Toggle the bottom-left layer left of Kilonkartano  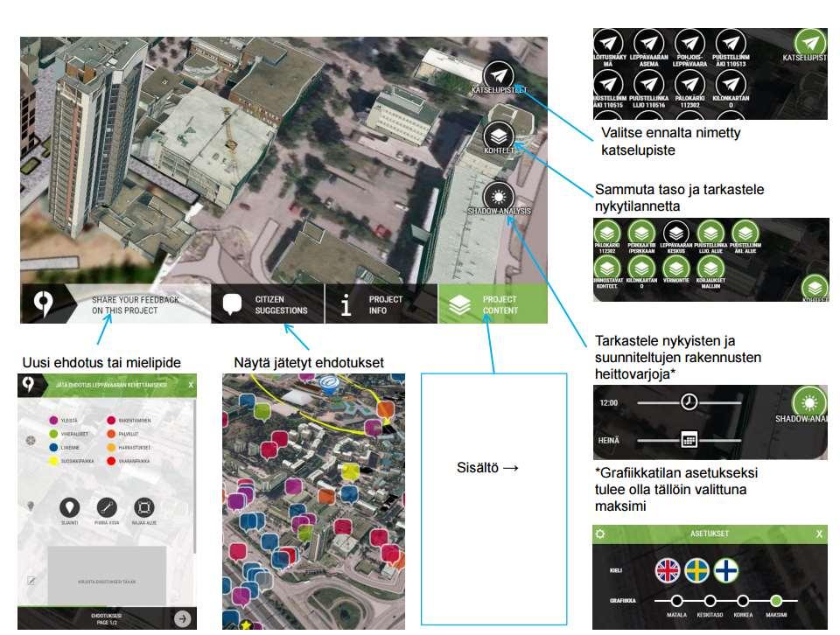(x=607, y=267)
